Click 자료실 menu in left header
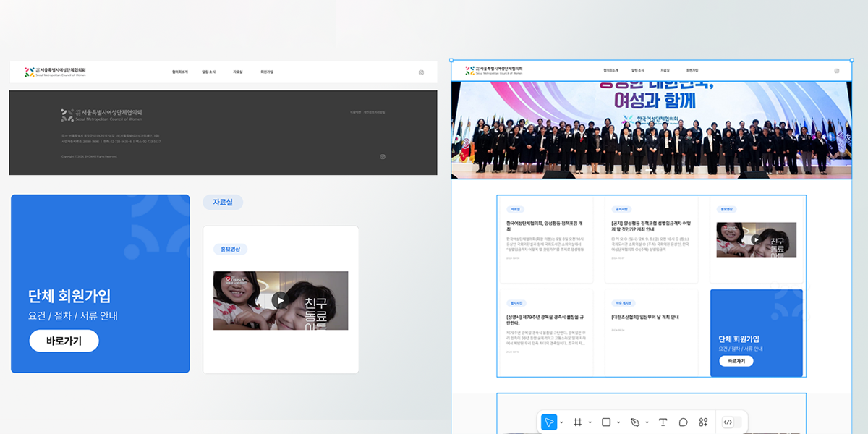Image resolution: width=868 pixels, height=434 pixels. click(x=238, y=72)
